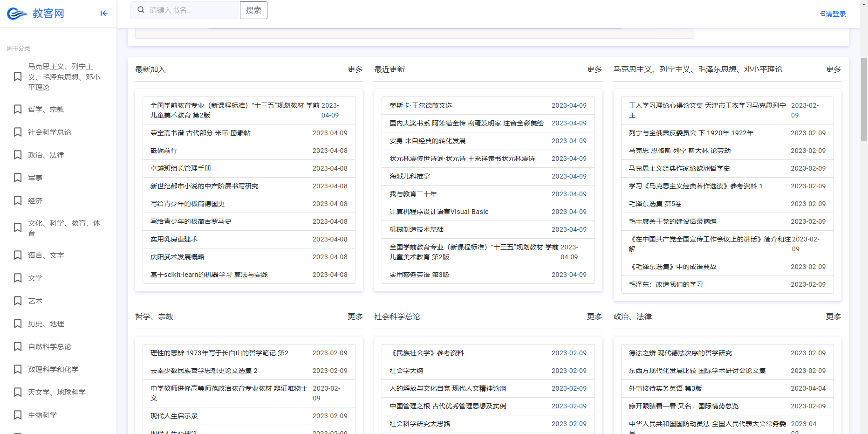Click bookmark icon beside 天文学、地球科学
Viewport: 868px width, 434px height.
coord(18,392)
